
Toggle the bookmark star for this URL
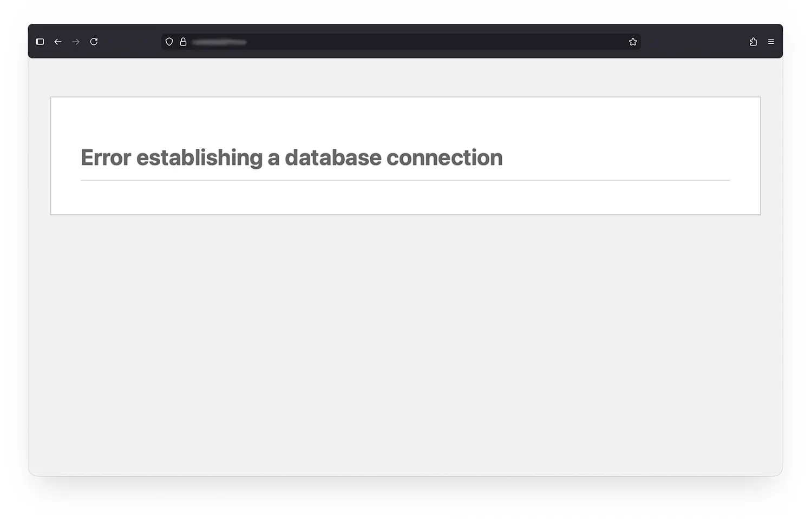click(x=632, y=42)
